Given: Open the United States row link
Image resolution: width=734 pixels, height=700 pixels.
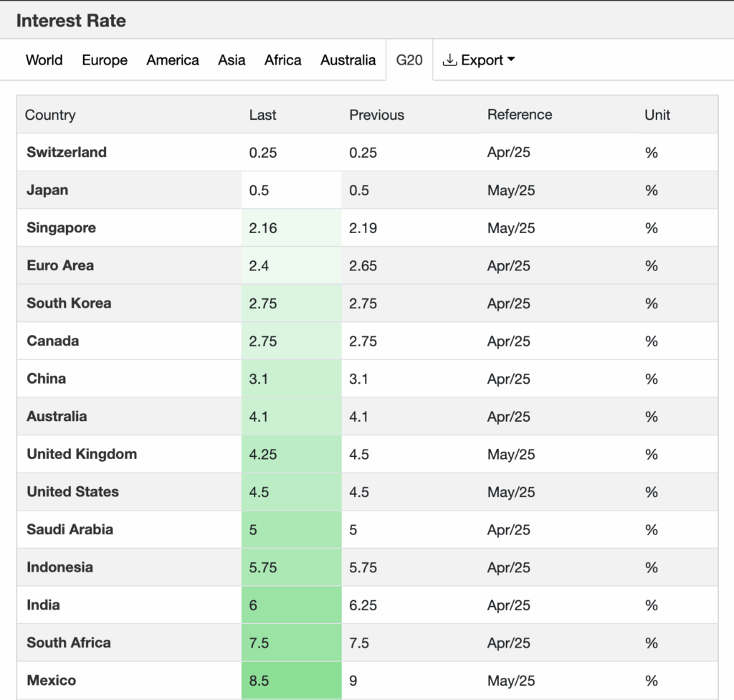Looking at the screenshot, I should [x=72, y=492].
